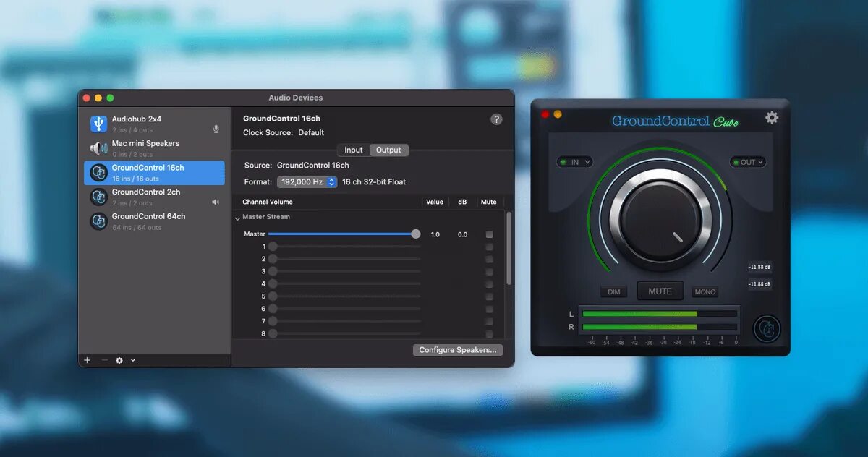Open the IN selector dropdown in Cube

click(575, 162)
